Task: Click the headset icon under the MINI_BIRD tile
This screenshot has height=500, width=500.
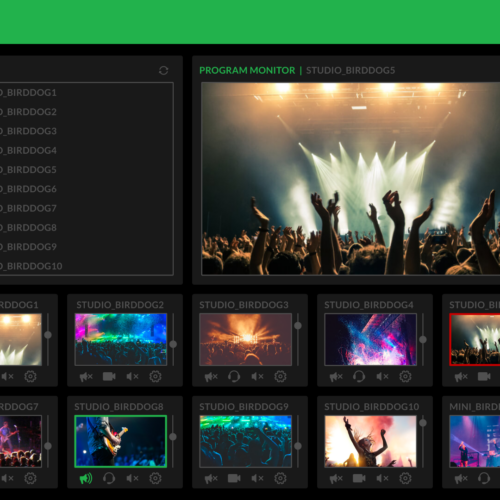Action: pyautogui.click(x=484, y=479)
